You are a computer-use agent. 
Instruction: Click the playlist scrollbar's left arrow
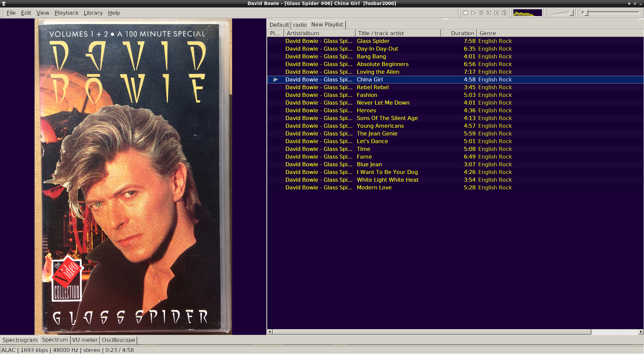click(x=270, y=332)
